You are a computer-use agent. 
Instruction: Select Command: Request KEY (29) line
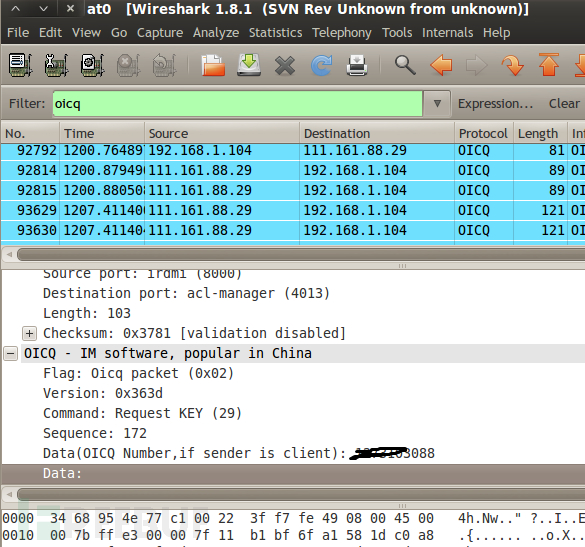tap(143, 413)
